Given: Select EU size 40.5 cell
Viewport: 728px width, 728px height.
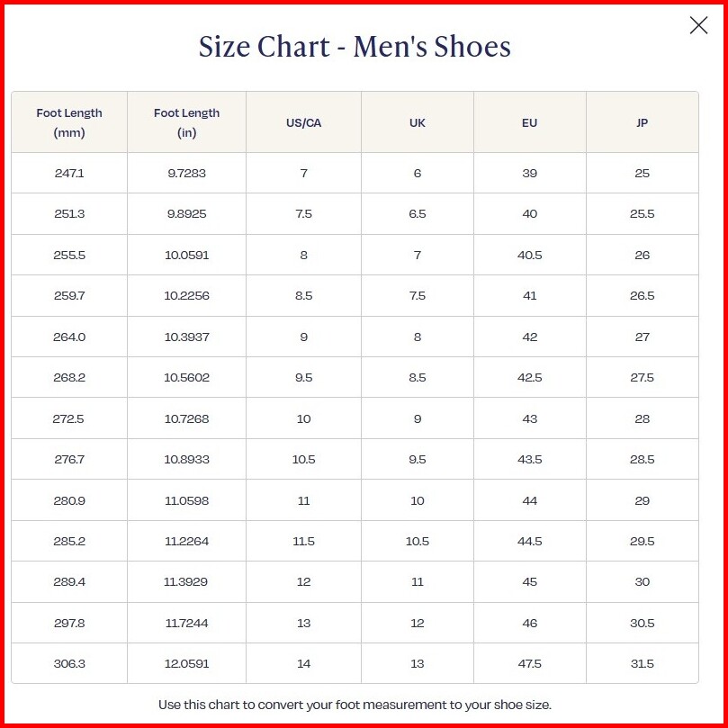Looking at the screenshot, I should coord(529,255).
